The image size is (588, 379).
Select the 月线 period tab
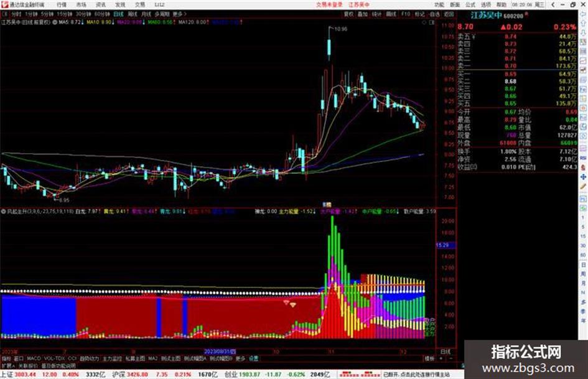[x=146, y=14]
